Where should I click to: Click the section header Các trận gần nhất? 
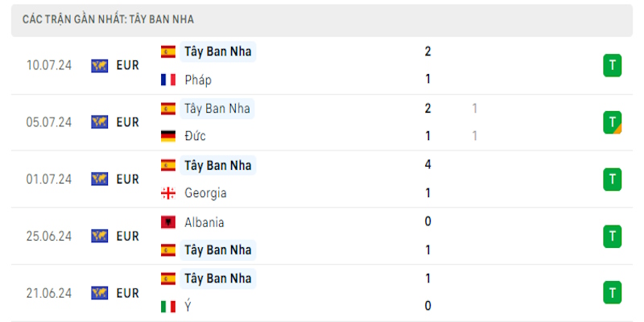point(108,19)
